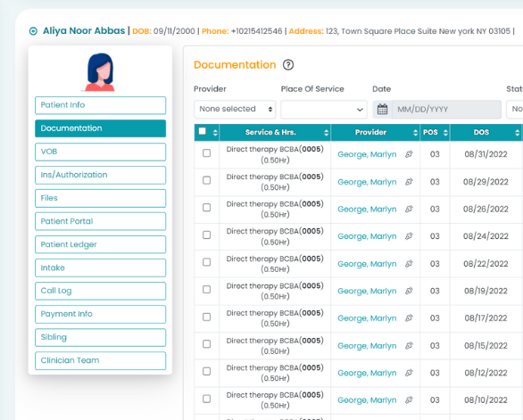Open Payment Info in sidebar
The width and height of the screenshot is (523, 420).
pyautogui.click(x=100, y=314)
